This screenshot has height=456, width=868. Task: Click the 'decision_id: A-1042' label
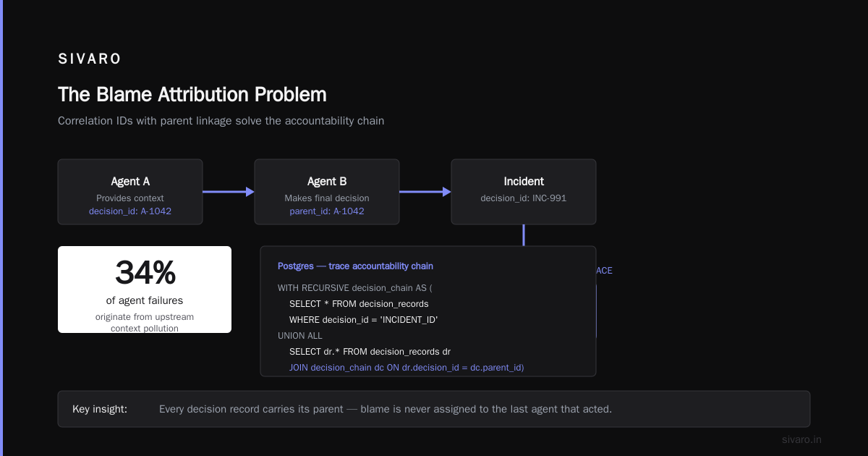130,211
